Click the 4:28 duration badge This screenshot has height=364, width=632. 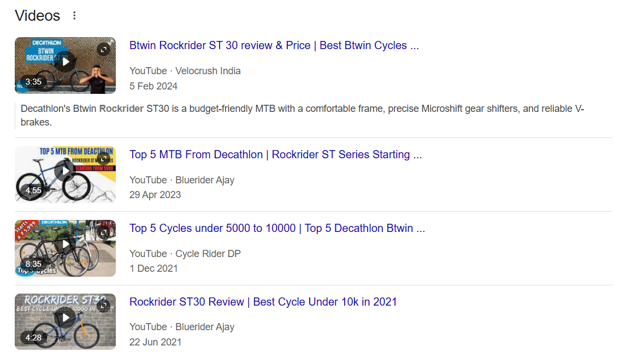[x=33, y=338]
